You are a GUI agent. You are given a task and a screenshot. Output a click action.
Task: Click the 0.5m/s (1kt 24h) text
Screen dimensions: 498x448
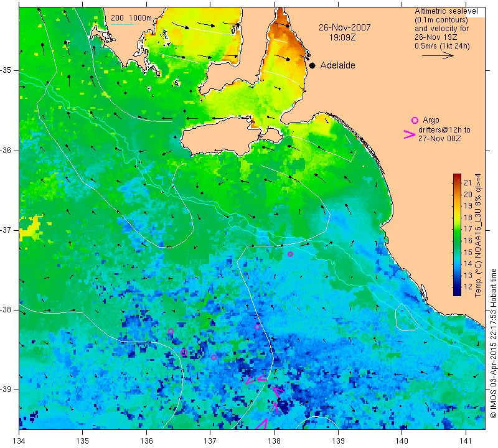click(x=442, y=45)
